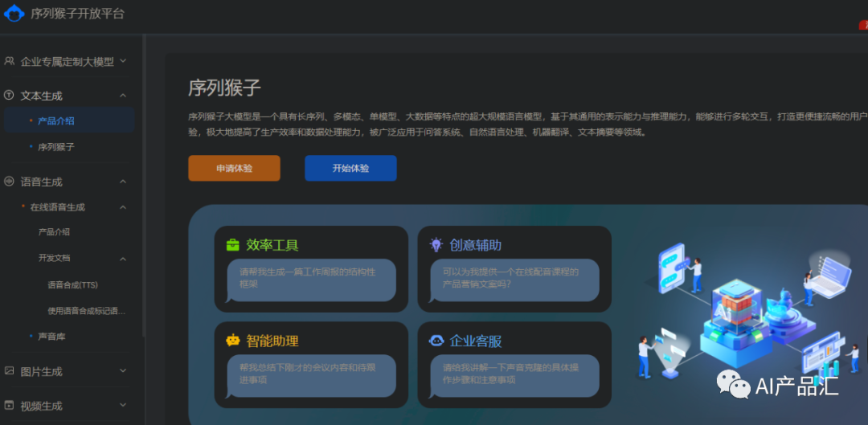The image size is (868, 425).
Task: Click the 序列猴子 monkey logo icon
Action: [14, 14]
